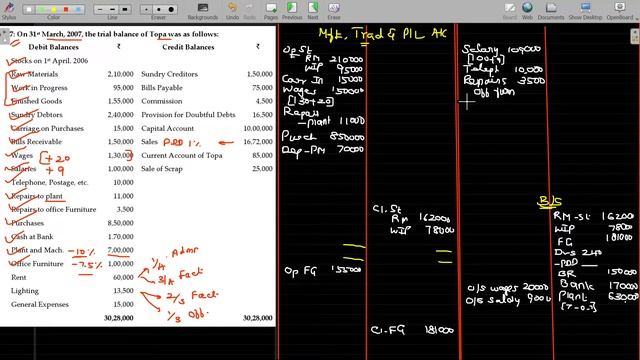The image size is (640, 360).
Task: Click the 'Sale of Scrap' entry
Action: coord(162,169)
